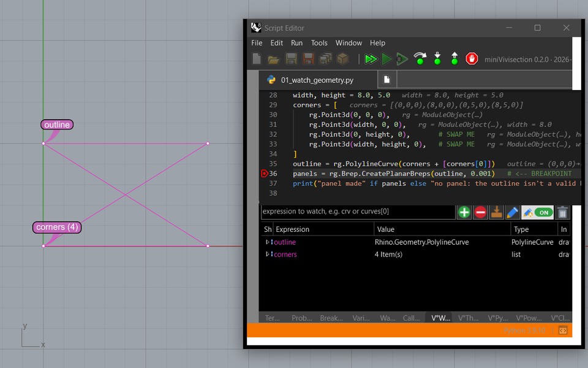The height and width of the screenshot is (368, 588).
Task: Click the package box icon in toolbar
Action: pyautogui.click(x=343, y=59)
